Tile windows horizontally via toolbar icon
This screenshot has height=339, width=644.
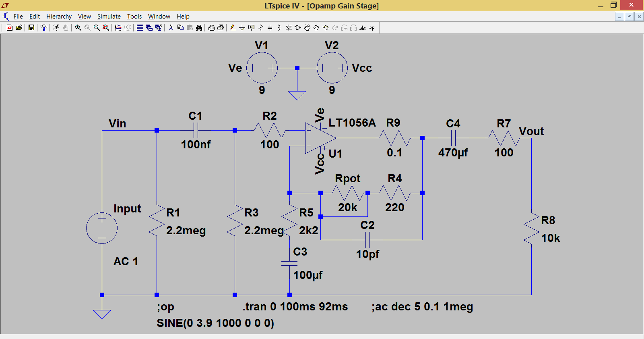tap(140, 28)
